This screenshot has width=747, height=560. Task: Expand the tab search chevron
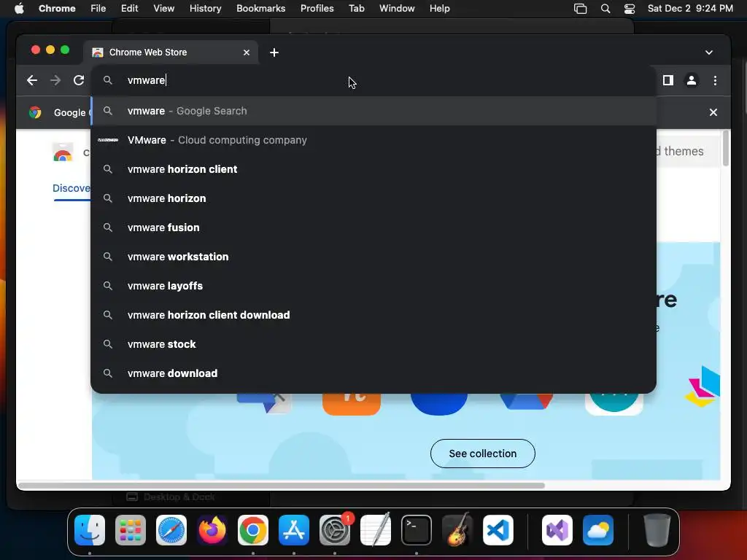pyautogui.click(x=709, y=52)
